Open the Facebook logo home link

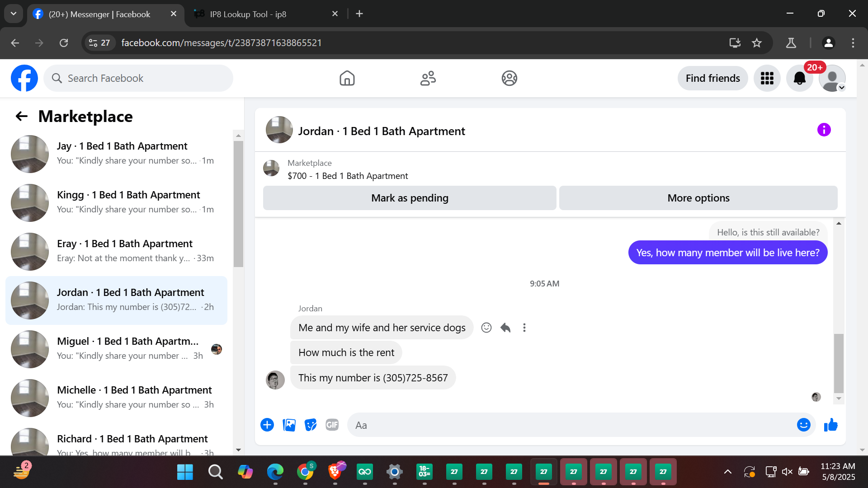[x=24, y=78]
